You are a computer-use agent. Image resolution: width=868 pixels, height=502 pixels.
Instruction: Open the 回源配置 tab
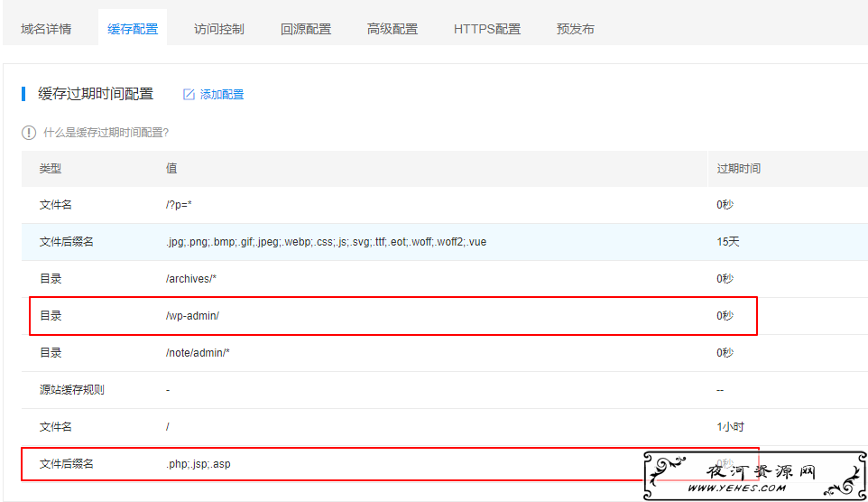[306, 29]
